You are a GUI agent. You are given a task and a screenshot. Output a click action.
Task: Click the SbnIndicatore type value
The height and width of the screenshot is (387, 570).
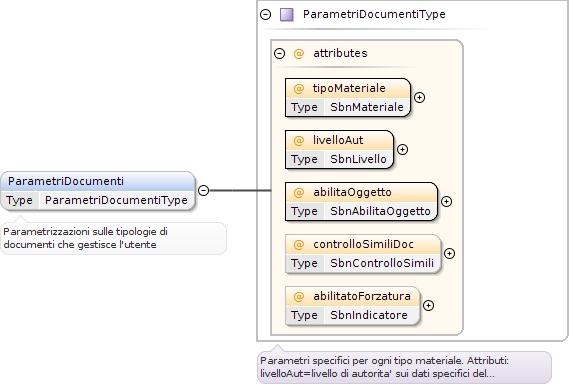[369, 315]
